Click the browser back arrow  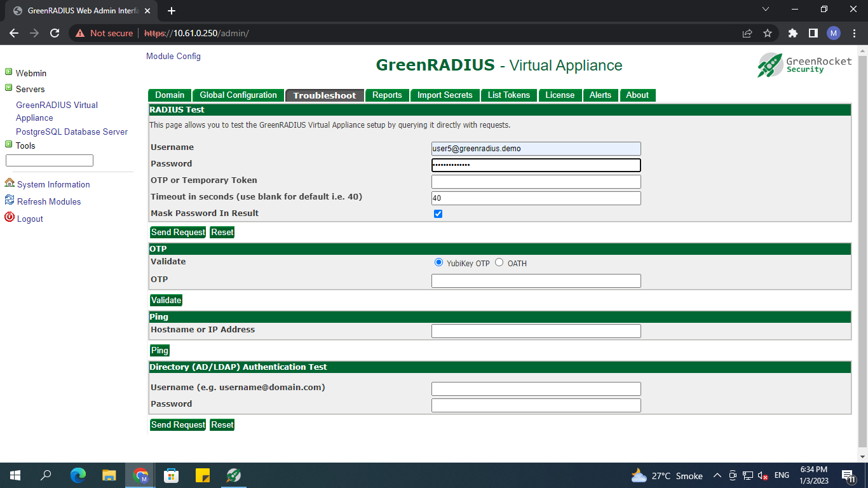(x=14, y=33)
